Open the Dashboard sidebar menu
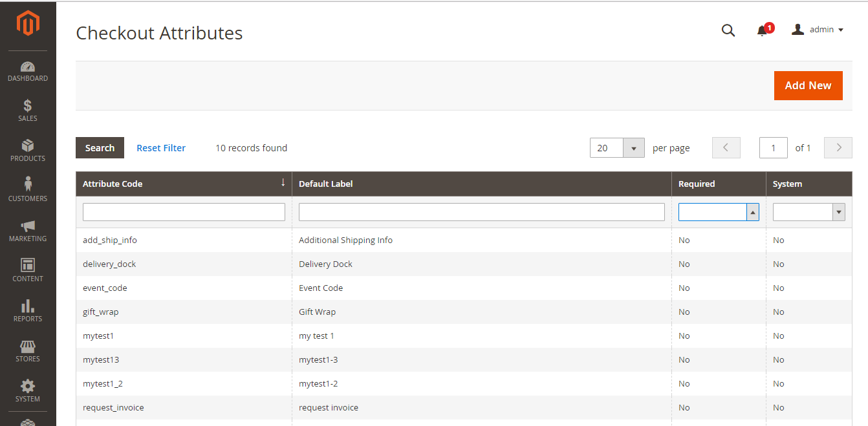 pos(28,71)
